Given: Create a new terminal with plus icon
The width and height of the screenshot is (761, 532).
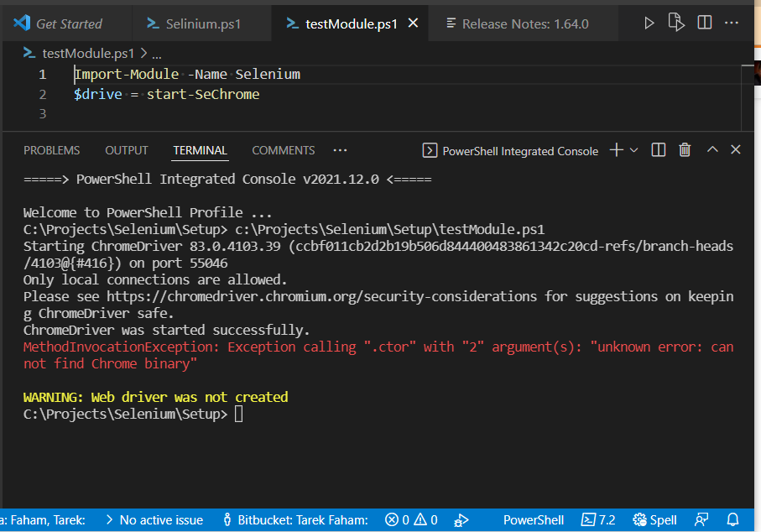Looking at the screenshot, I should pos(617,150).
